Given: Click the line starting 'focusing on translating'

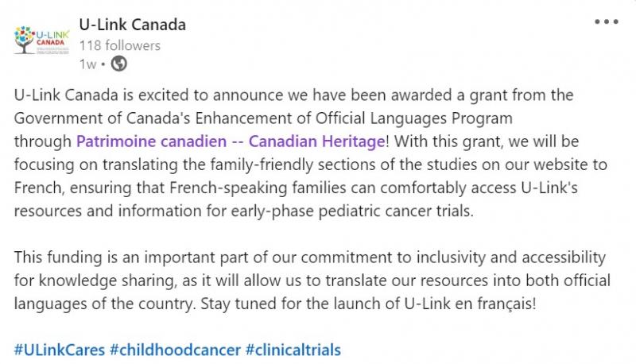Looking at the screenshot, I should pyautogui.click(x=310, y=165).
